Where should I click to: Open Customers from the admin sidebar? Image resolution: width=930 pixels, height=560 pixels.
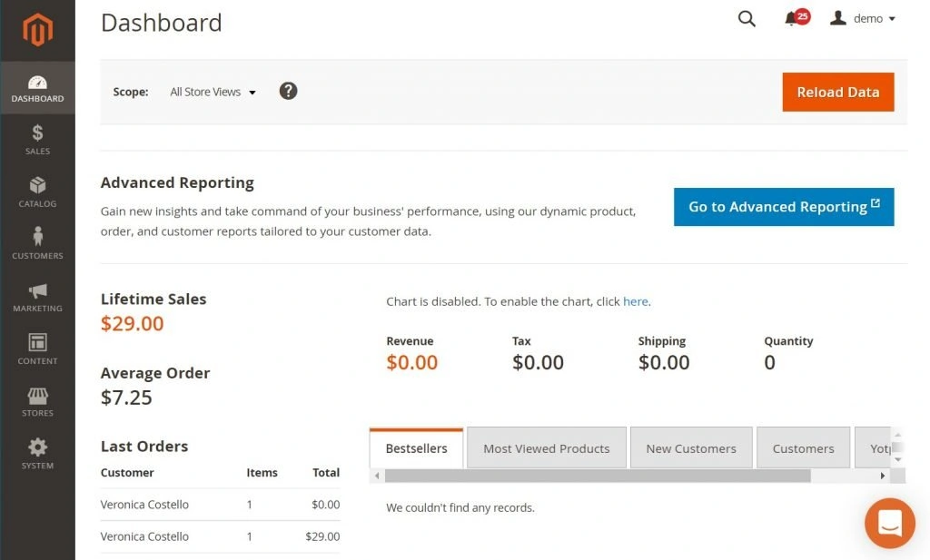point(37,243)
